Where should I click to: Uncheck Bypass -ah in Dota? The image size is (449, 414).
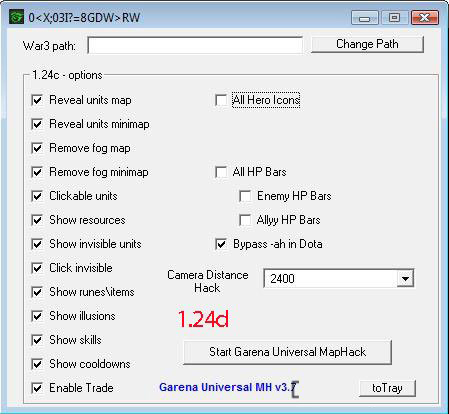click(221, 244)
